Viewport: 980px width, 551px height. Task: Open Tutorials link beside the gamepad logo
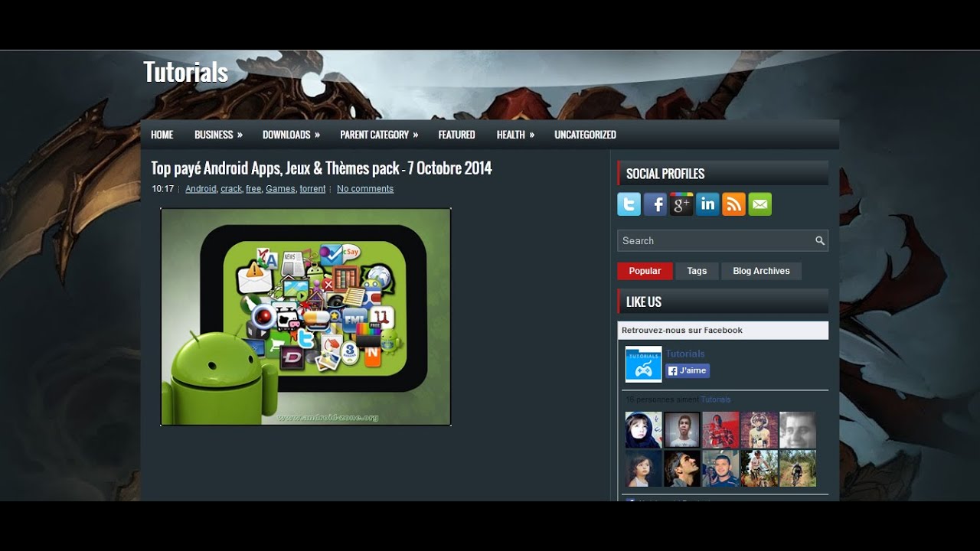pyautogui.click(x=685, y=354)
